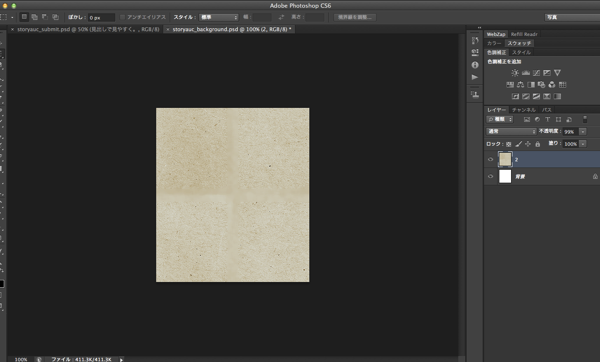Screen dimensions: 600x362
Task: Choose Add to Selection mode
Action: click(x=34, y=17)
